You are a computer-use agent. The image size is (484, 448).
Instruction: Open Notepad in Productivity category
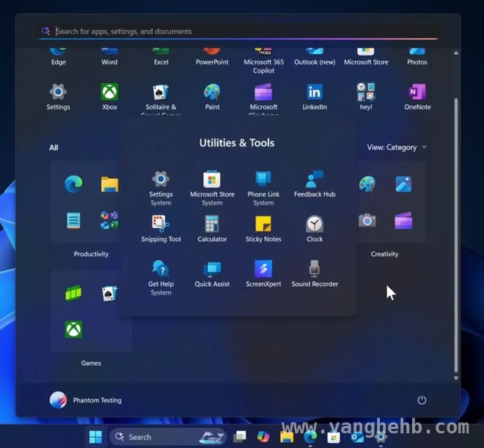73,220
